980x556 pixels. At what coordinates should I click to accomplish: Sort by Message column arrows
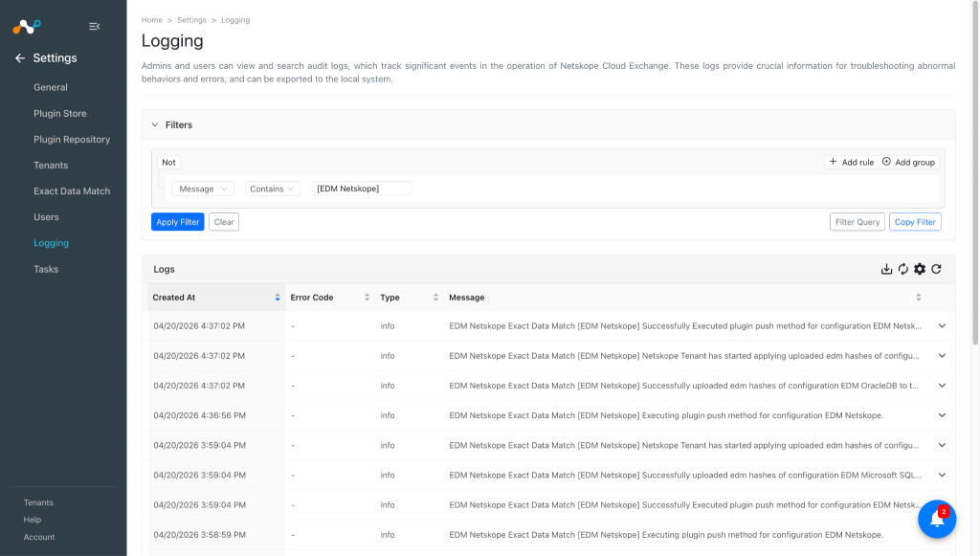[918, 298]
